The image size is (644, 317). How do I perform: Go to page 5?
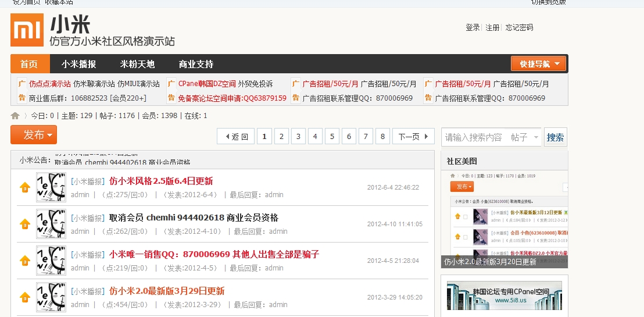coord(332,137)
